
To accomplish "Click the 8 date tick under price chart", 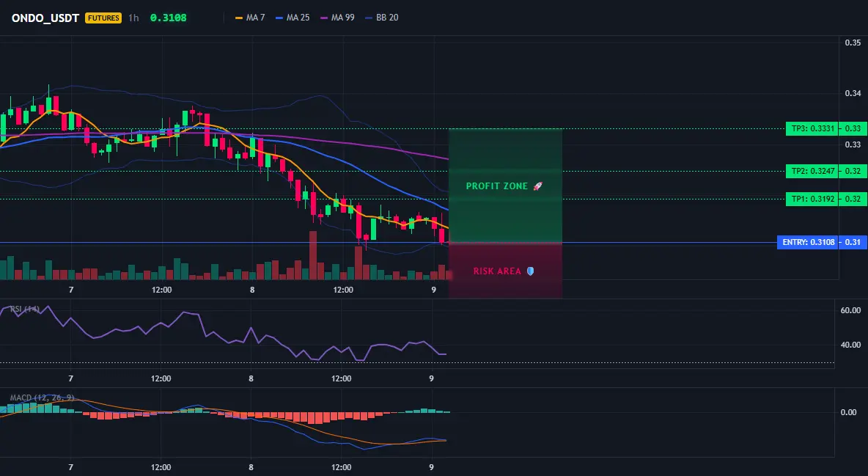I will (252, 290).
